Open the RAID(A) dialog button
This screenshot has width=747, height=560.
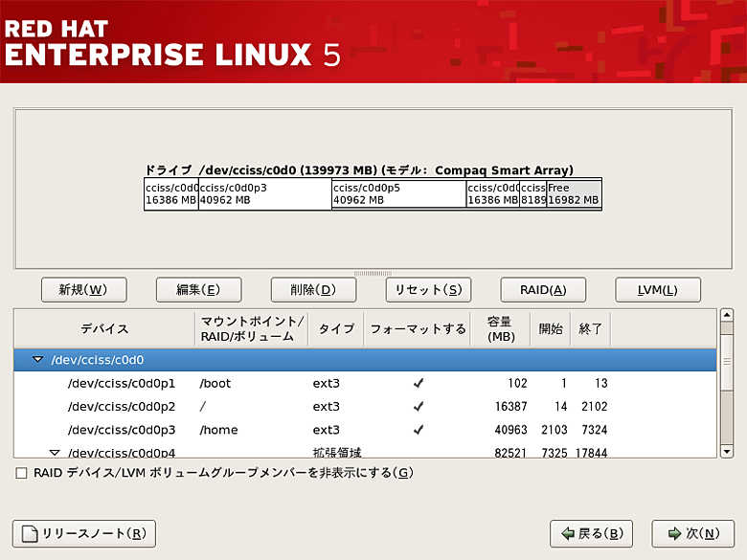click(x=543, y=290)
